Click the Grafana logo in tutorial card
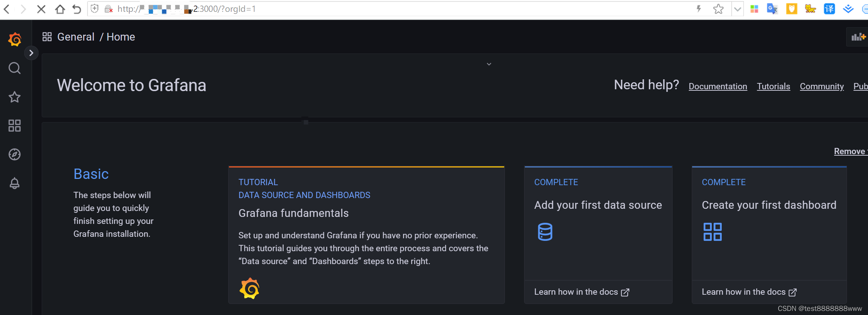This screenshot has width=868, height=315. 249,288
